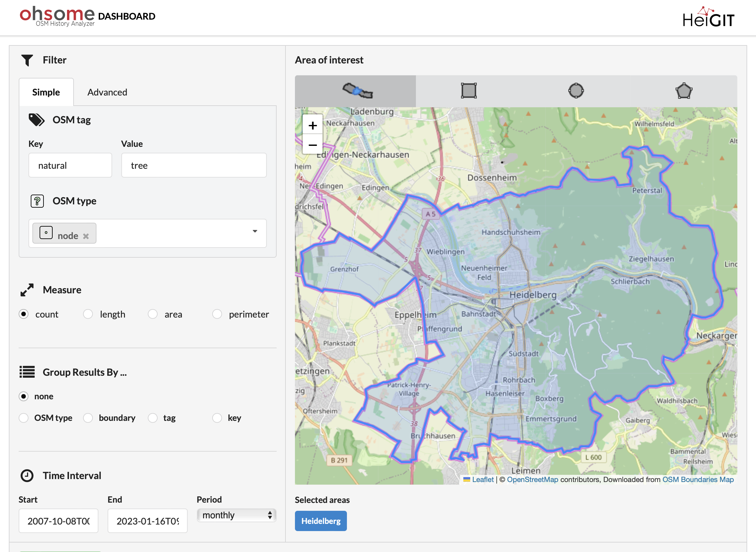The width and height of the screenshot is (756, 552).
Task: Zoom in on the map
Action: [x=312, y=126]
